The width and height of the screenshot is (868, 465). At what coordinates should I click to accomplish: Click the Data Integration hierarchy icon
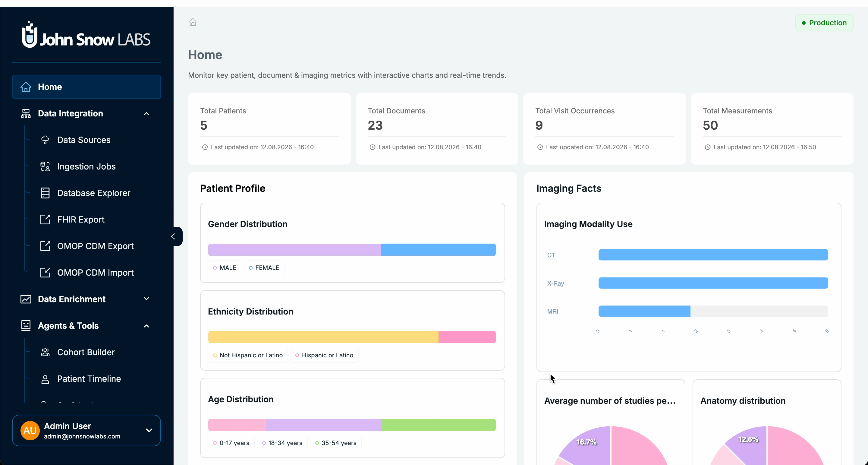[26, 114]
